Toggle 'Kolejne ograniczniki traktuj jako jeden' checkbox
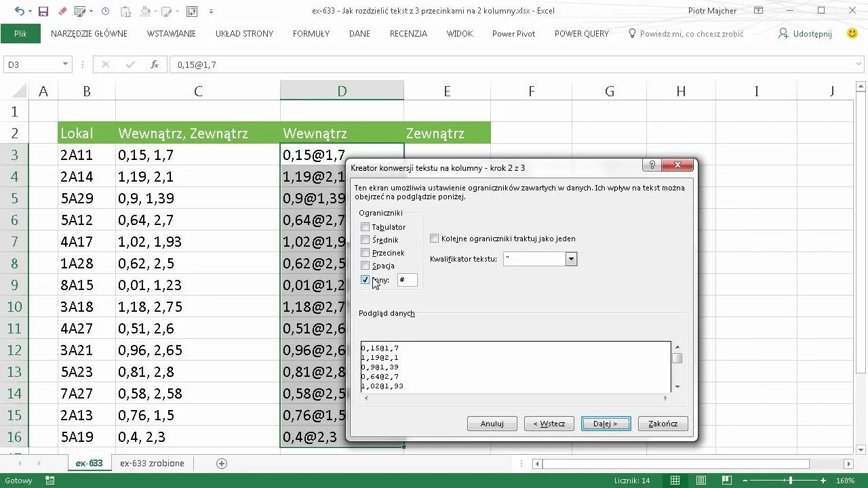 pyautogui.click(x=435, y=239)
